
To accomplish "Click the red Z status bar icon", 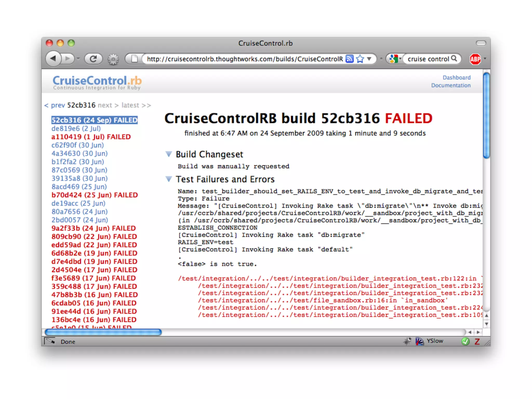I will [x=477, y=342].
